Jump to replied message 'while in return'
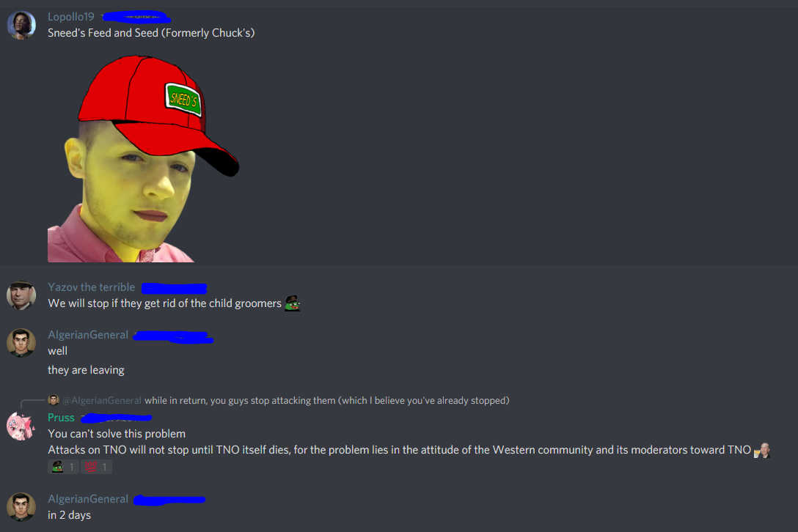798x532 pixels. (x=326, y=400)
